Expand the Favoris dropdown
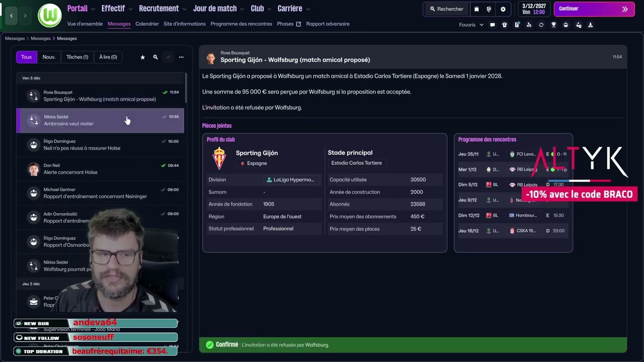644x362 pixels. 471,25
